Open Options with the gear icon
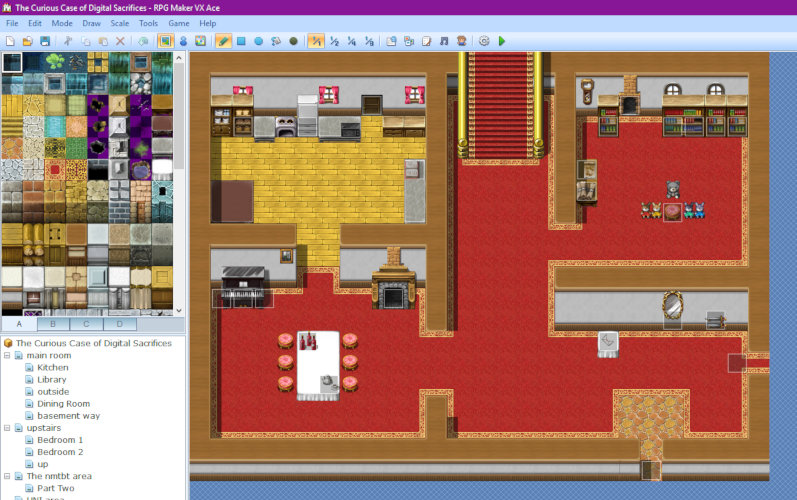 [x=484, y=41]
